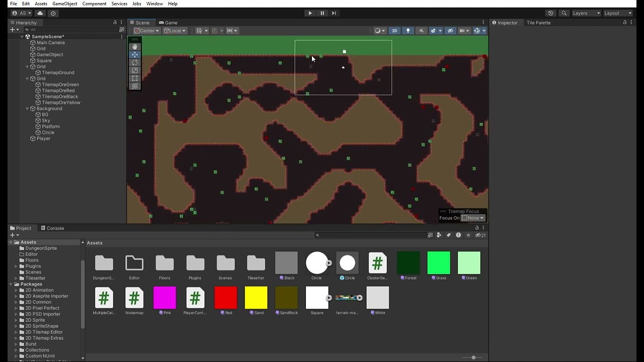Toggle grid visibility button
The height and width of the screenshot is (362, 644).
[199, 31]
